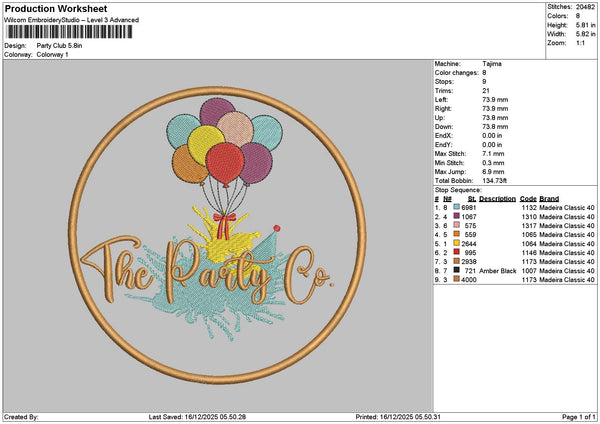Click the Colorway 1 value
Viewport: 600px width, 424px height.
click(52, 55)
